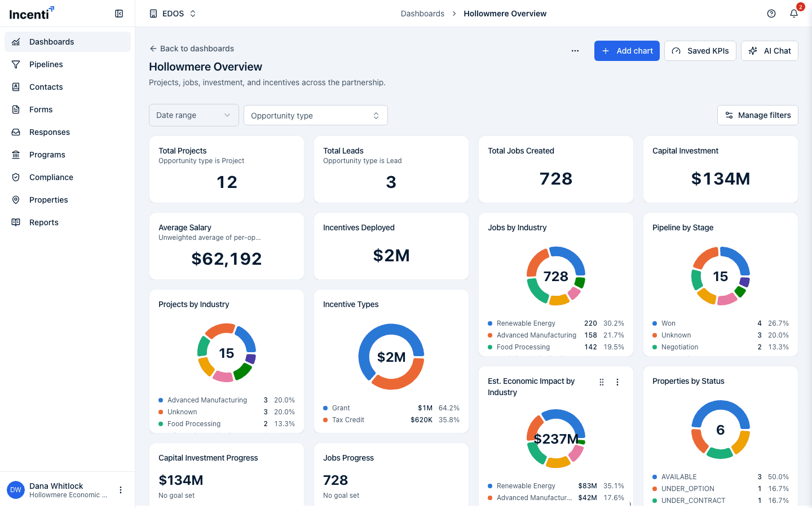
Task: Open the EDOS organization switcher
Action: [x=173, y=14]
